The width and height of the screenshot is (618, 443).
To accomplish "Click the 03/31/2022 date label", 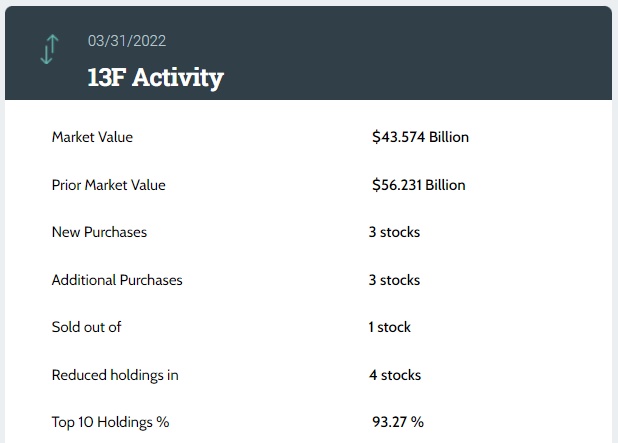I will point(127,41).
